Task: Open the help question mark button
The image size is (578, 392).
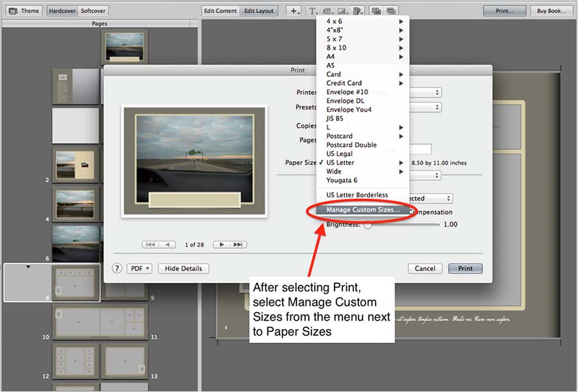Action: [117, 269]
